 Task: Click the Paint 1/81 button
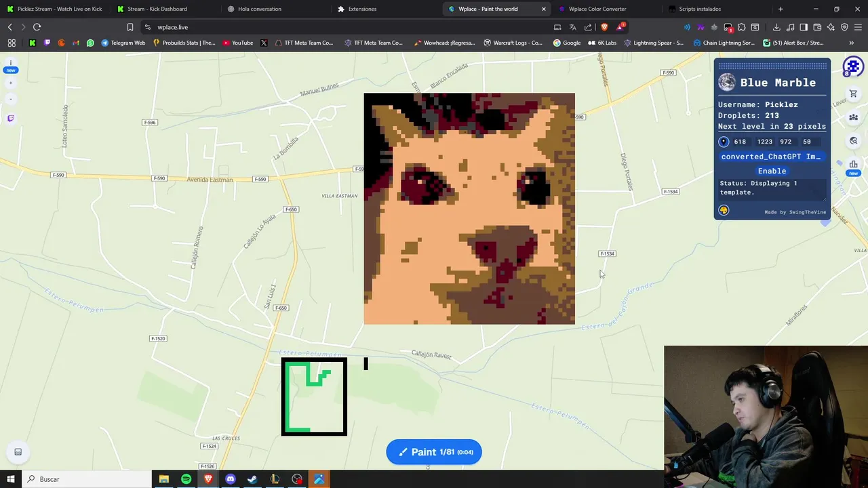434,452
